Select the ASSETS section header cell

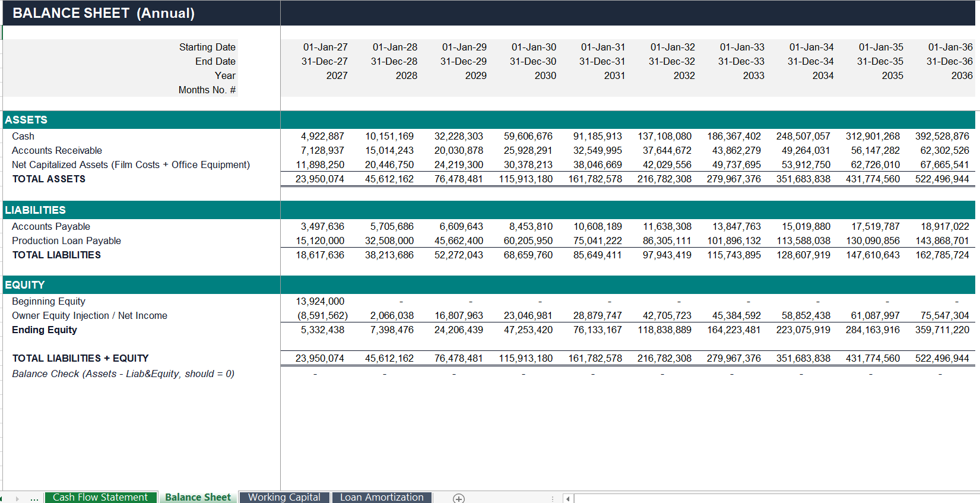[141, 120]
